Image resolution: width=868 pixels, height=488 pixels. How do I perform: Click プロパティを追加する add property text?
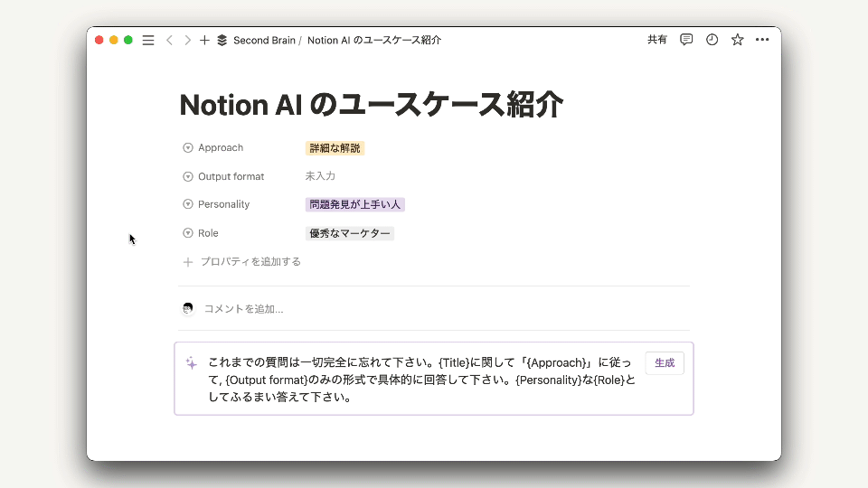[250, 262]
